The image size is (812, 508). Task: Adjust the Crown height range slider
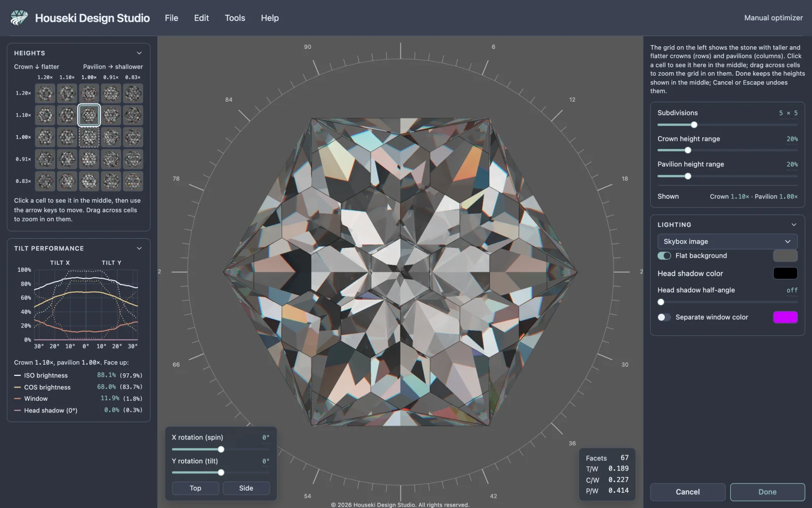(x=727, y=150)
